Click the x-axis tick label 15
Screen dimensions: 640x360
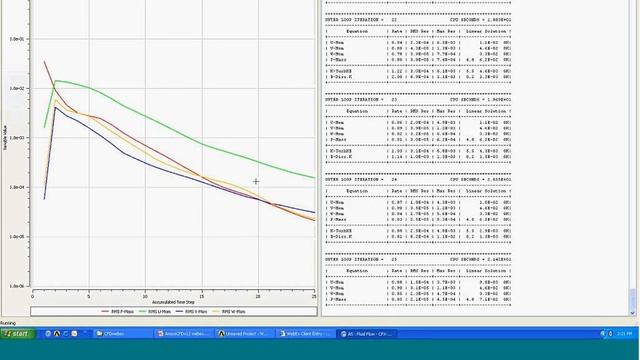point(202,296)
